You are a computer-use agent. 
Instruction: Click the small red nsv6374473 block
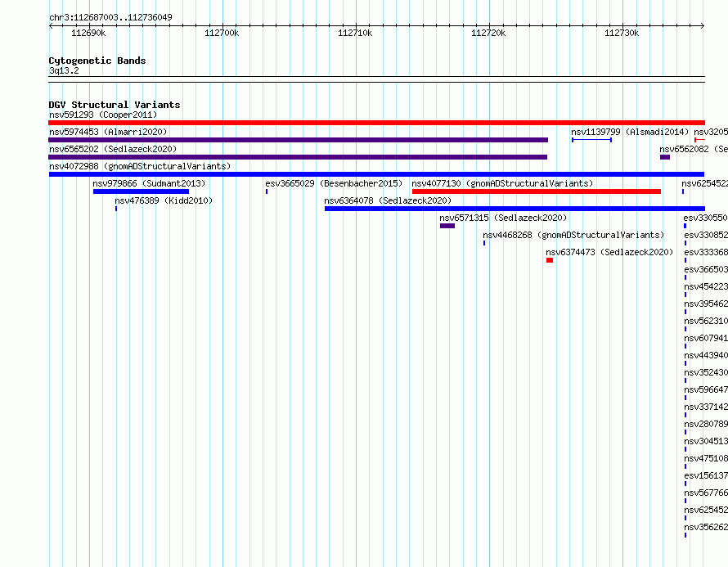(550, 260)
